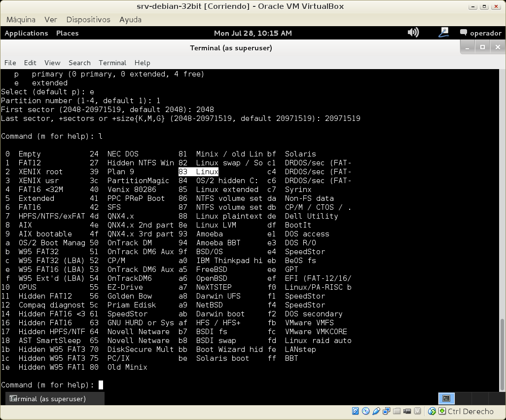
Task: Click the video capture camera icon
Action: coord(407,411)
